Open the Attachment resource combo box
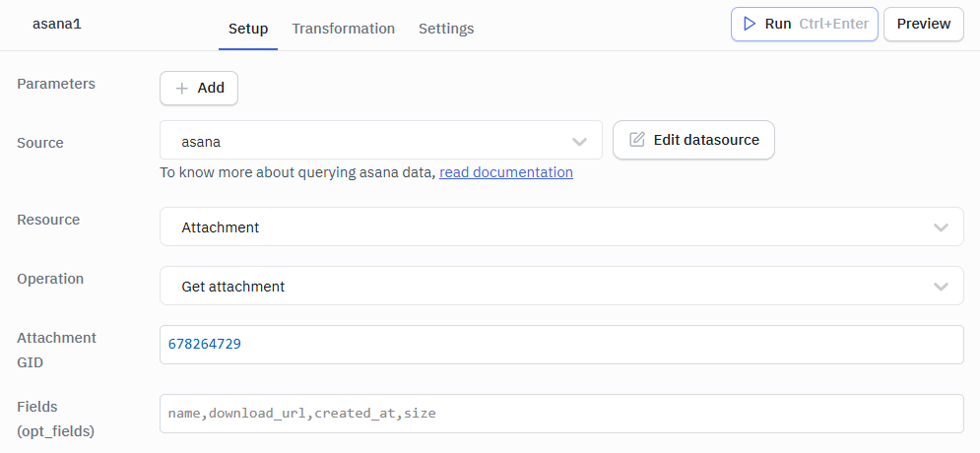 pyautogui.click(x=561, y=226)
